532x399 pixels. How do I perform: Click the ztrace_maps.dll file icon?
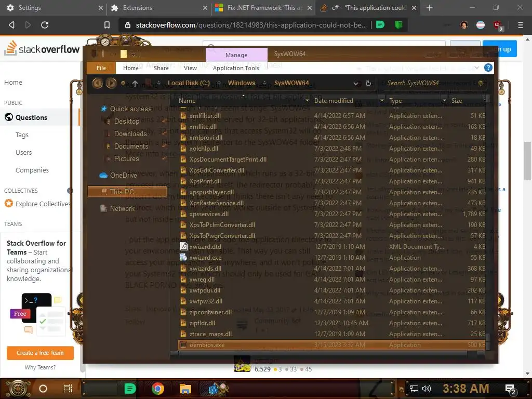coord(183,334)
